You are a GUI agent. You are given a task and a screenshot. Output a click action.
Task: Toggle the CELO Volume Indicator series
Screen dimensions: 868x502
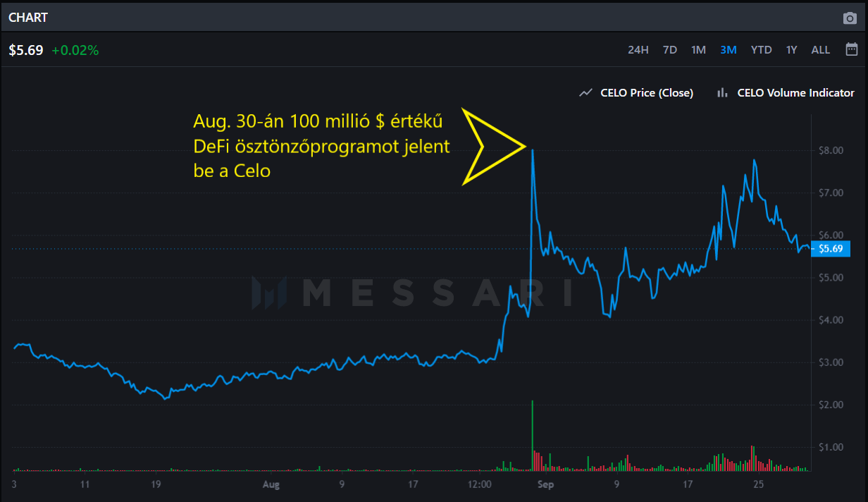pyautogui.click(x=785, y=92)
